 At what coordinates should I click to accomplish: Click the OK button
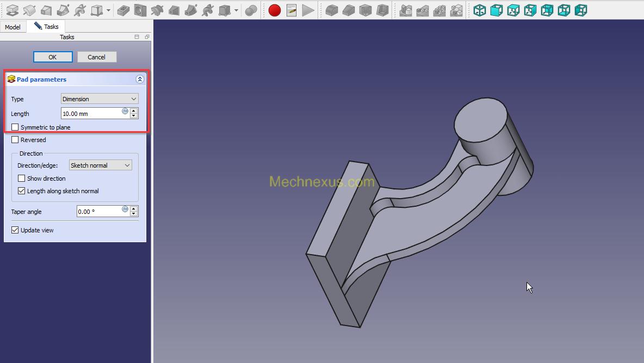tap(53, 57)
